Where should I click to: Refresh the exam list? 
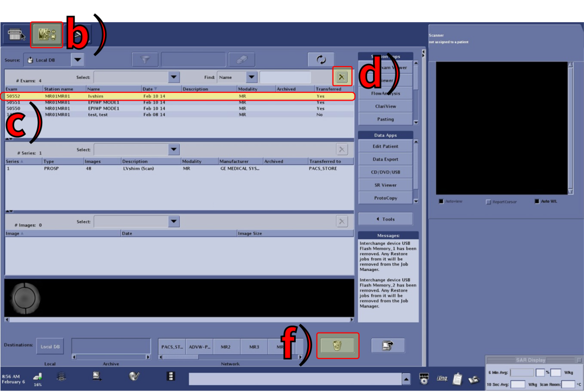[321, 59]
